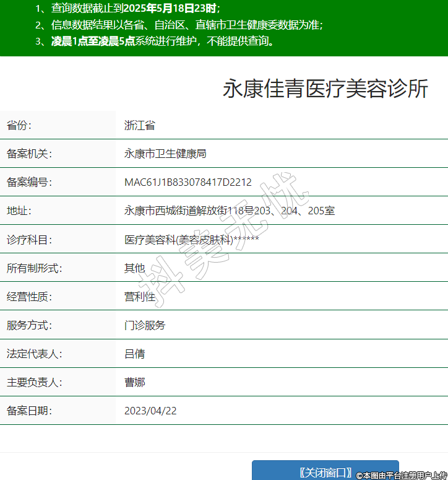
Task: Select the legal representative name 吕倩
Action: (x=134, y=354)
